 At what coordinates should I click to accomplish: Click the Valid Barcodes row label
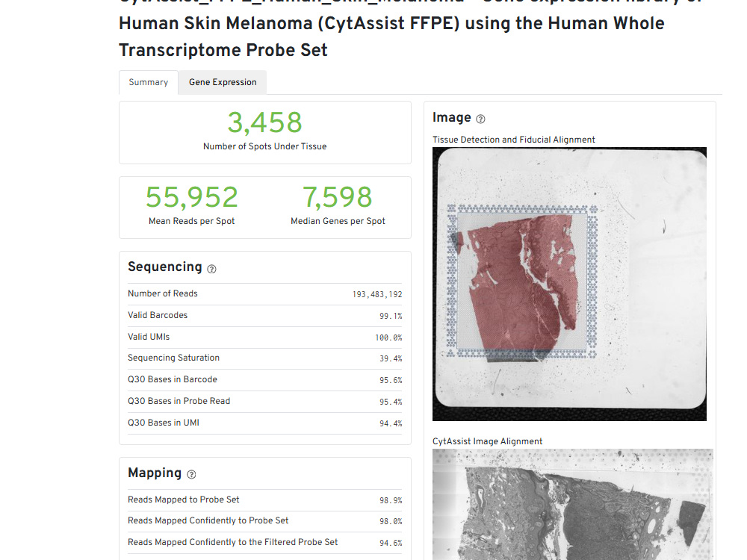point(158,315)
